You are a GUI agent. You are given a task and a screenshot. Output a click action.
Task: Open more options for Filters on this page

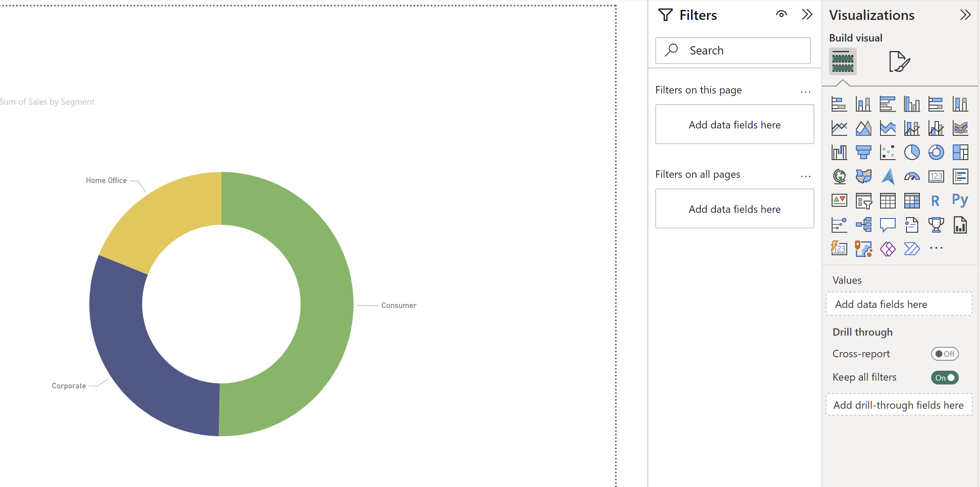(x=805, y=92)
